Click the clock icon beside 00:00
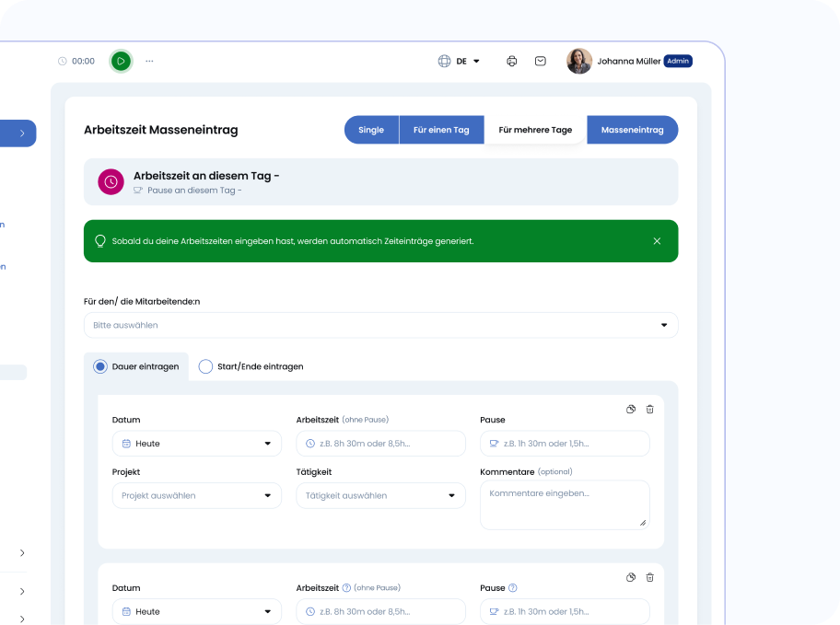Viewport: 840px width, 625px height. click(62, 61)
